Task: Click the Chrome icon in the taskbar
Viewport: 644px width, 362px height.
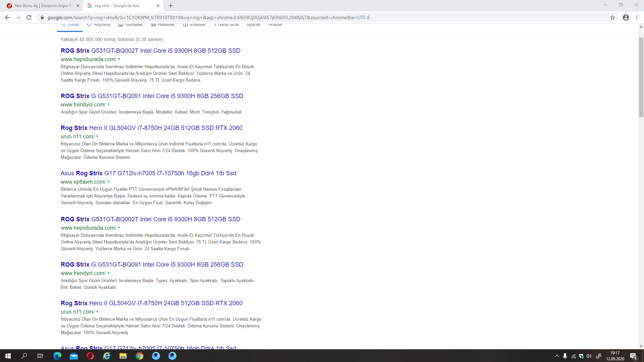Action: [x=140, y=356]
